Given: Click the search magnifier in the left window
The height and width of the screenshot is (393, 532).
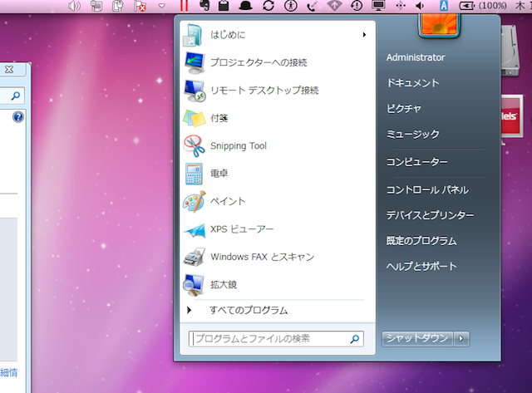Looking at the screenshot, I should pos(15,96).
